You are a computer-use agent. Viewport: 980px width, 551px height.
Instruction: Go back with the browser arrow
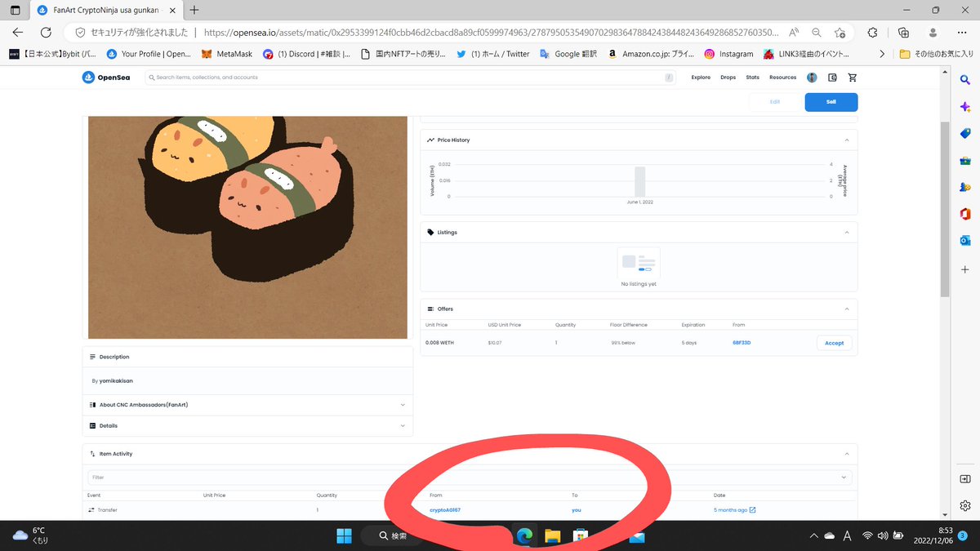click(x=18, y=33)
